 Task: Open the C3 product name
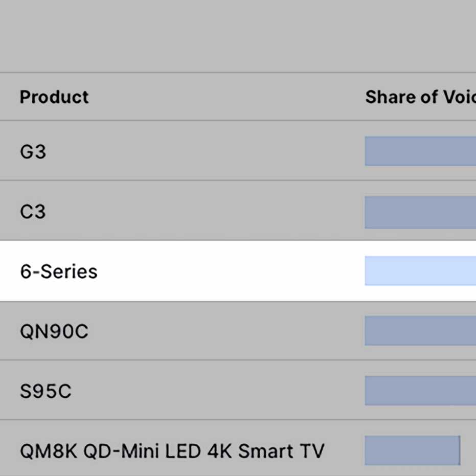click(33, 212)
